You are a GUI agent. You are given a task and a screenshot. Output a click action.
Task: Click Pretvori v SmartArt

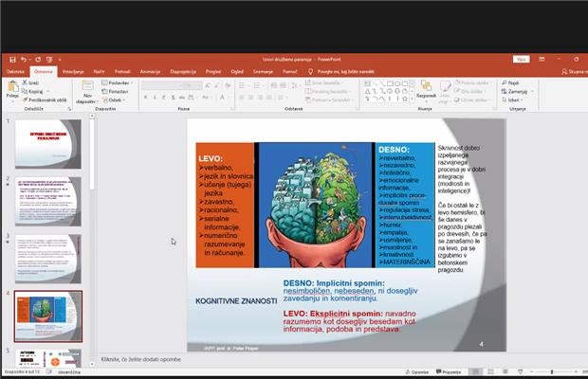(329, 100)
